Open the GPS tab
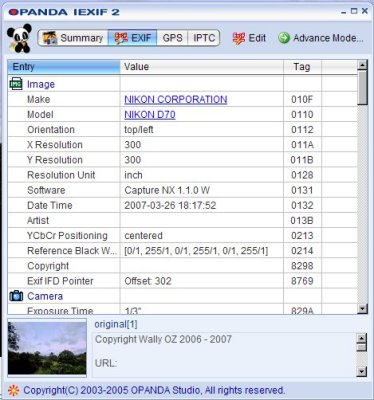 click(172, 38)
